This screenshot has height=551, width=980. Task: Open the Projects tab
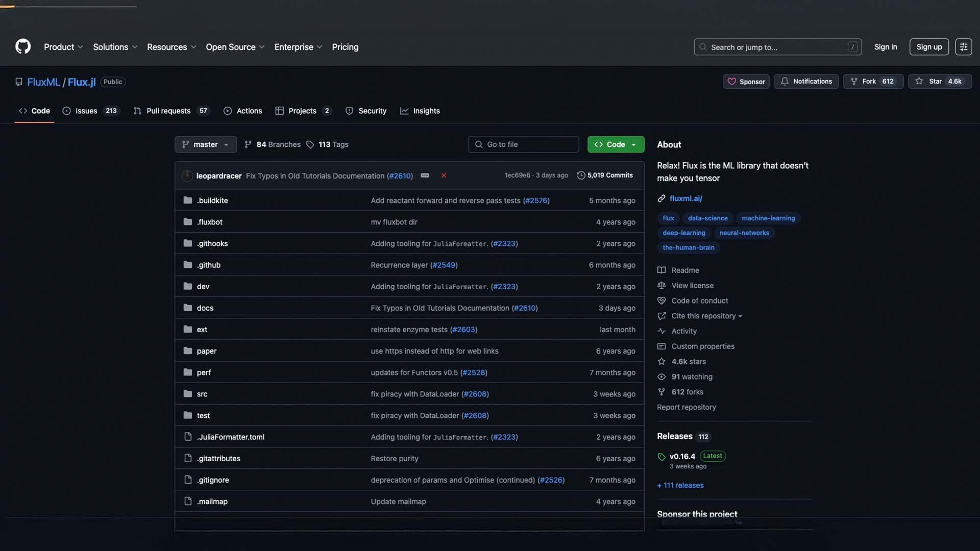pyautogui.click(x=303, y=111)
